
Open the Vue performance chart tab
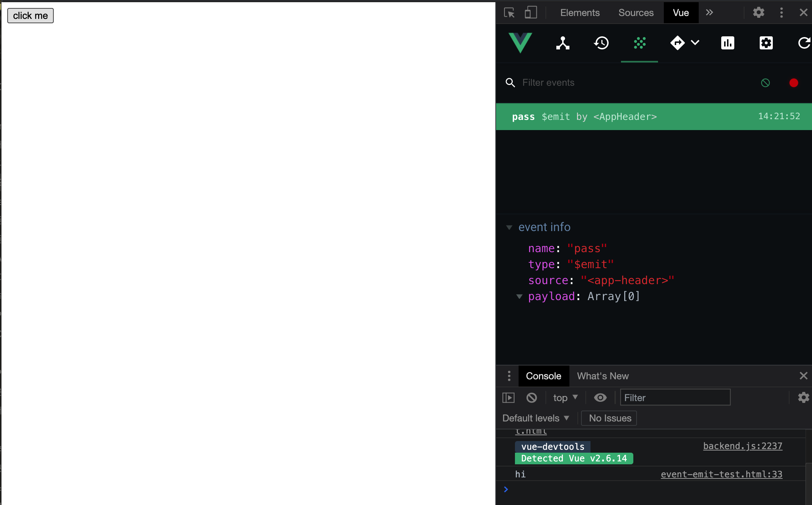727,43
